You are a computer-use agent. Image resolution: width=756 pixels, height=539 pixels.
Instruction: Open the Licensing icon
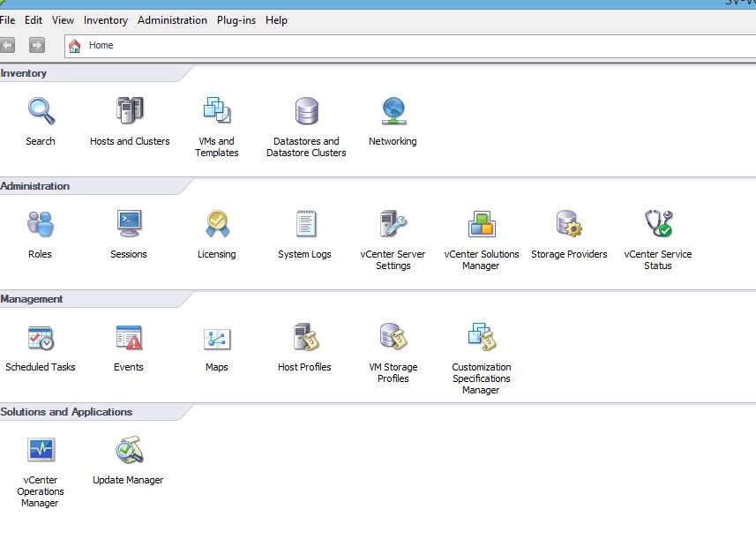[217, 224]
